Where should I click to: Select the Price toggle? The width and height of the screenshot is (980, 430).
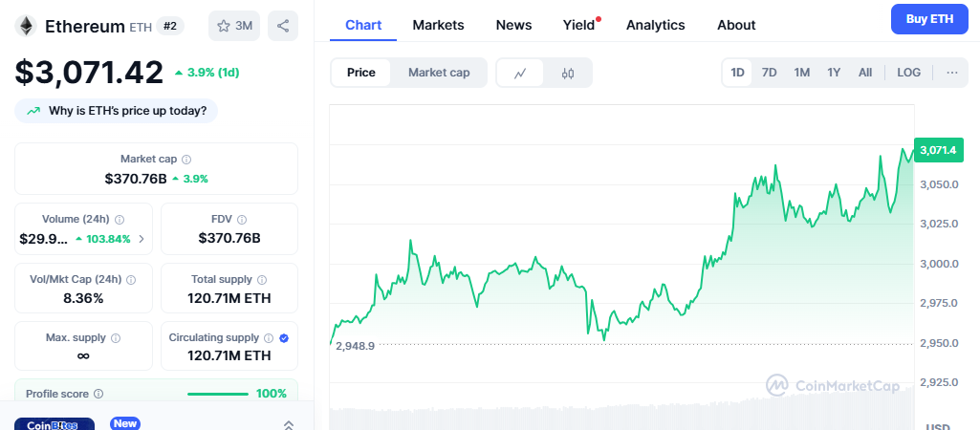(361, 73)
